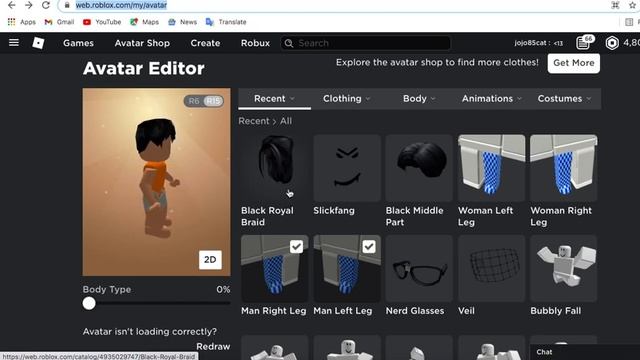This screenshot has width=640, height=360.
Task: Open the Games nav item
Action: [78, 43]
